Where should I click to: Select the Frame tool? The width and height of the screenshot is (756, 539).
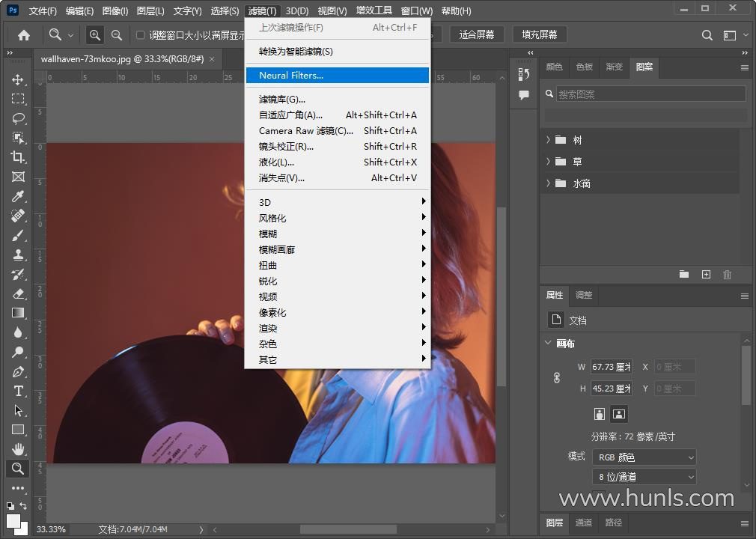pyautogui.click(x=18, y=177)
